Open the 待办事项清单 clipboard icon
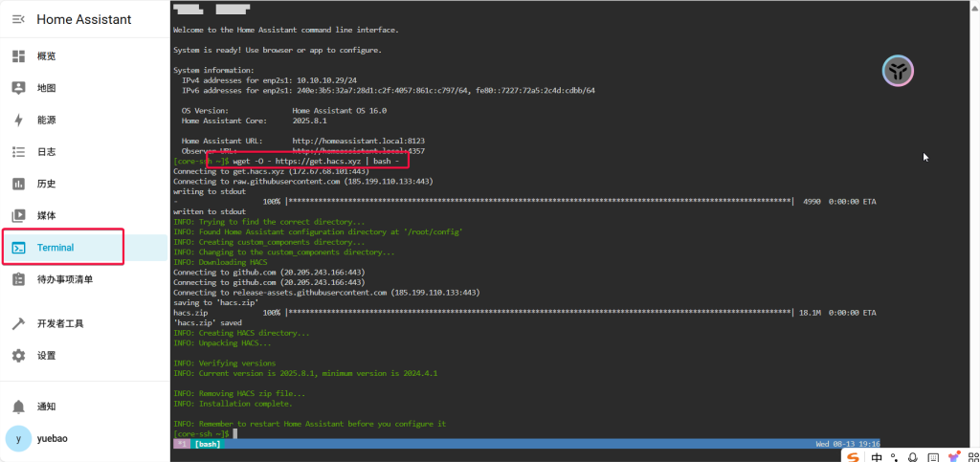Viewport: 980px width, 462px height. [x=19, y=279]
